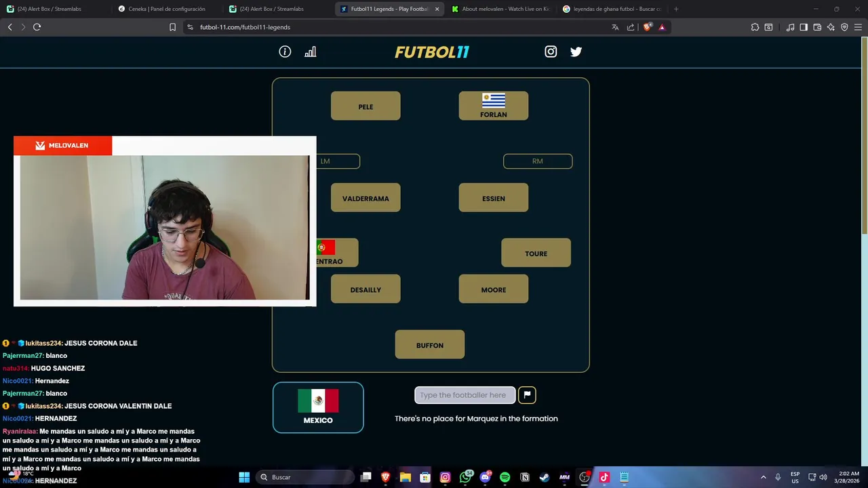Open File Explorer from taskbar
This screenshot has width=868, height=488.
[406, 477]
